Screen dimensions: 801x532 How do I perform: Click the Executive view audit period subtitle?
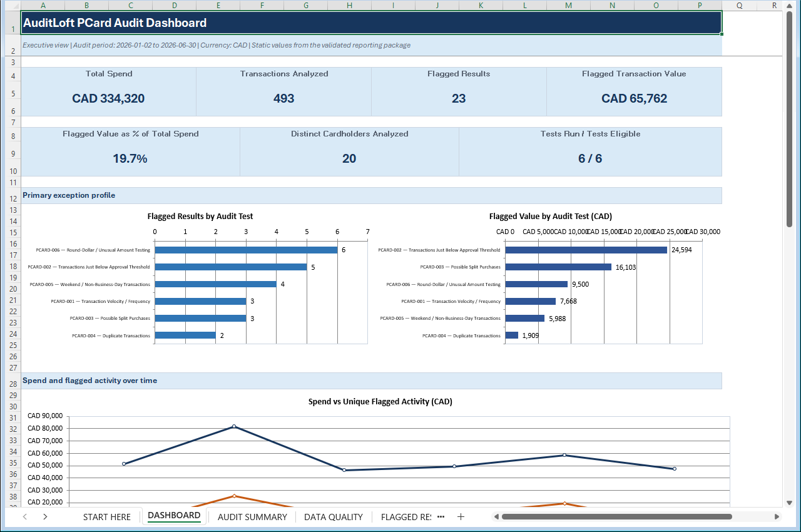pyautogui.click(x=217, y=45)
